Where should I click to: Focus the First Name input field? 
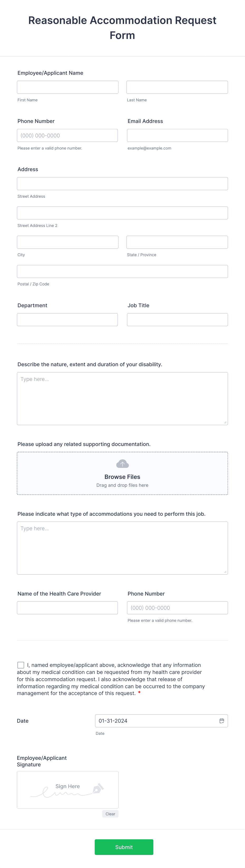tap(68, 87)
